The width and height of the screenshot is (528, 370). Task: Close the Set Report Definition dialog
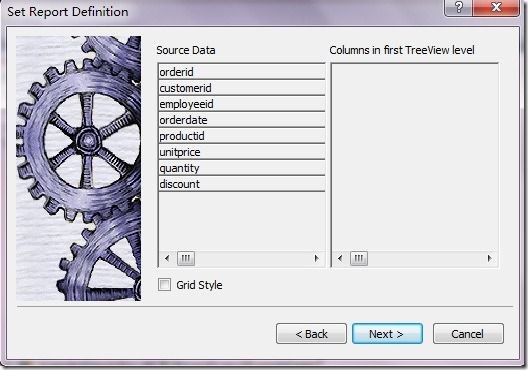496,7
